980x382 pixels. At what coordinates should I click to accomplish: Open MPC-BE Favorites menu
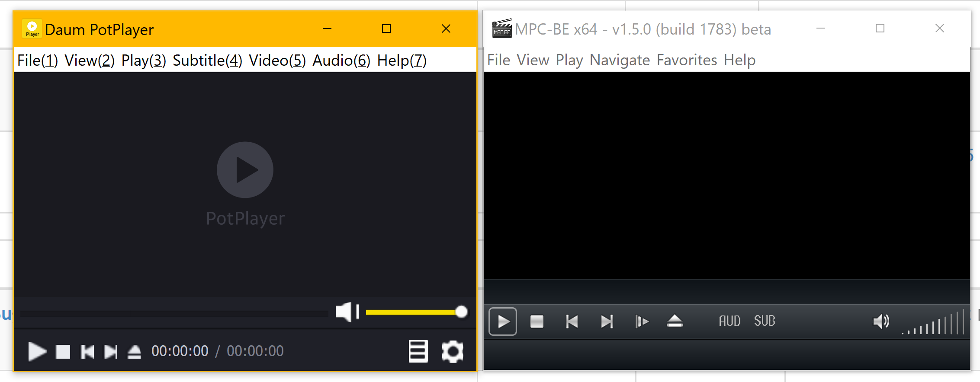687,60
